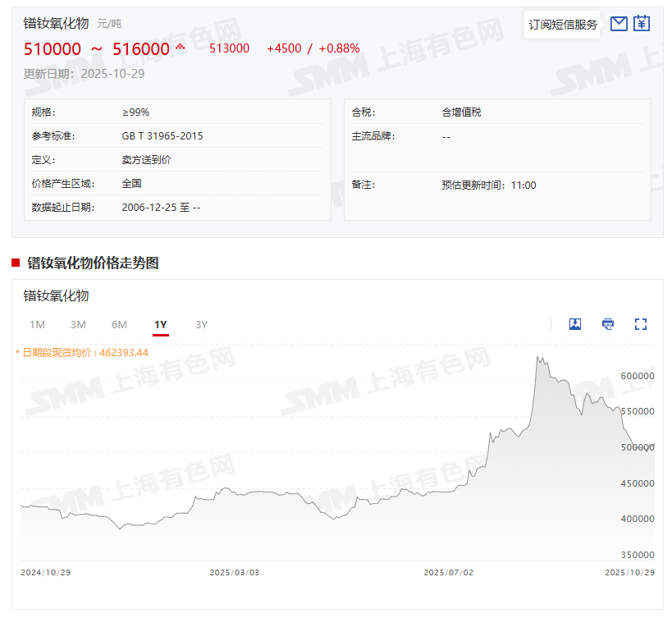The image size is (672, 618).
Task: Save the chart as image
Action: (575, 324)
